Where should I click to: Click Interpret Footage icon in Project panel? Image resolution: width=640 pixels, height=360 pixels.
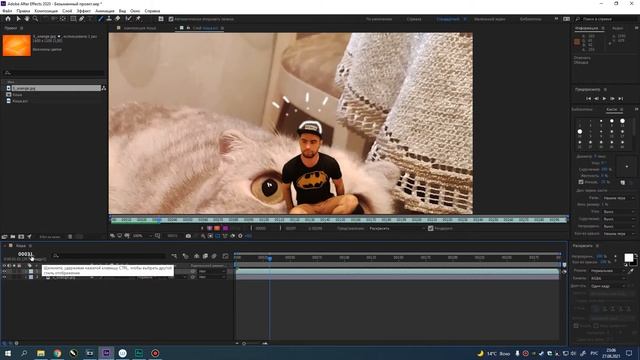pyautogui.click(x=4, y=237)
